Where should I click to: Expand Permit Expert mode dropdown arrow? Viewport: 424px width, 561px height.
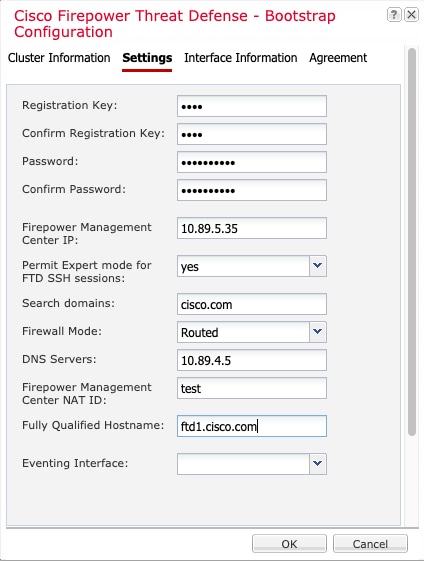pyautogui.click(x=317, y=266)
